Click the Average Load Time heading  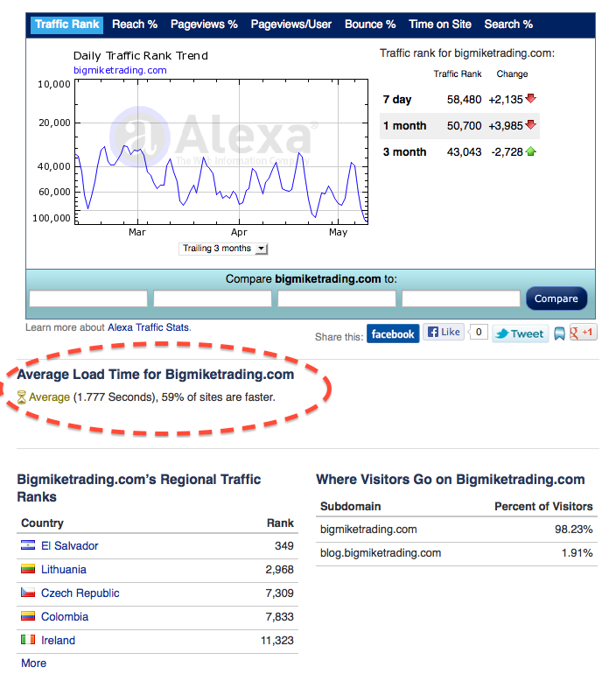point(156,375)
